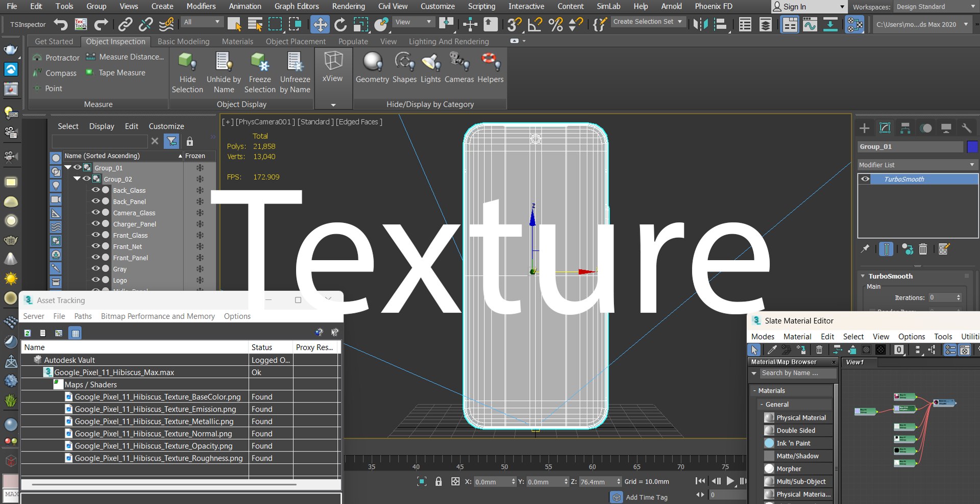Collapse Group_01 tree node
The width and height of the screenshot is (980, 504).
(68, 167)
